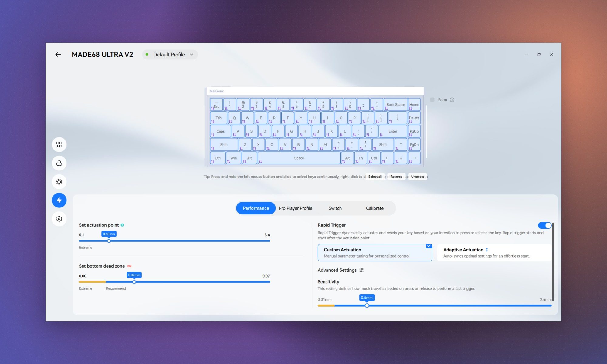Viewport: 607px width, 364px height.
Task: Select the Adaptive Actuation option
Action: point(494,253)
